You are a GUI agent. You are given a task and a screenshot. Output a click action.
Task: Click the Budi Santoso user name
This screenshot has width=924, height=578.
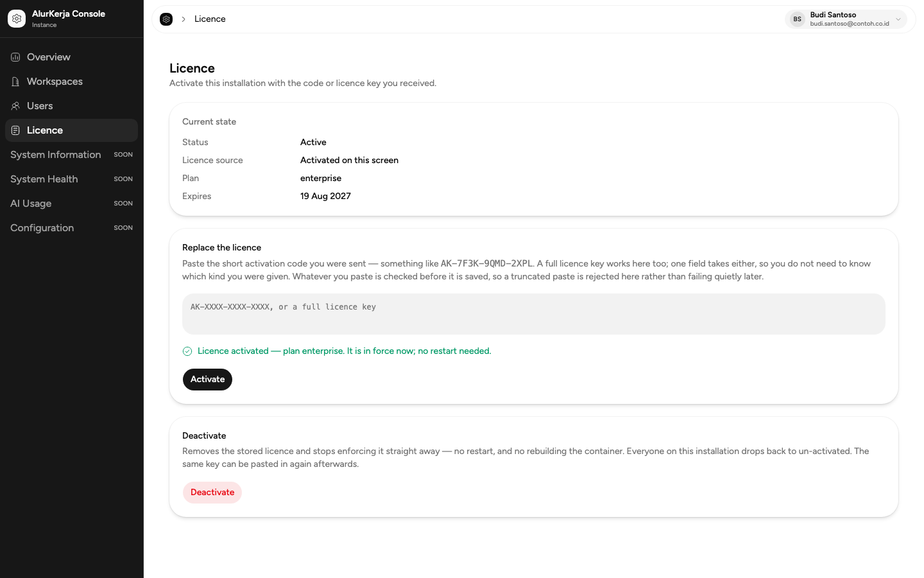click(x=833, y=15)
